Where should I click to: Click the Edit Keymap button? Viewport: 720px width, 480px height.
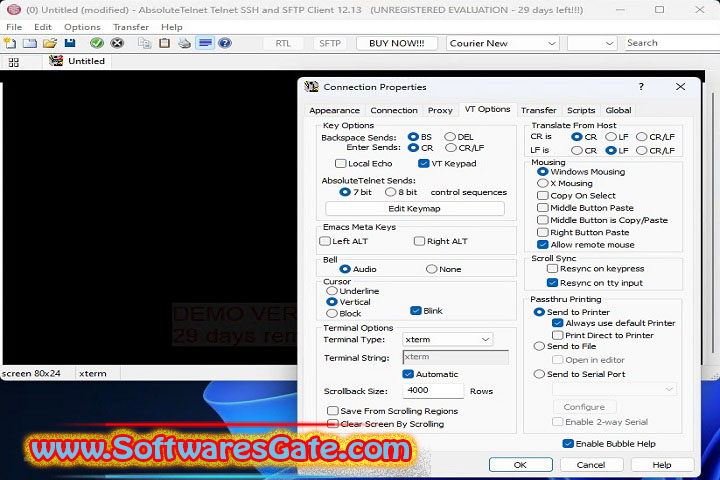415,209
